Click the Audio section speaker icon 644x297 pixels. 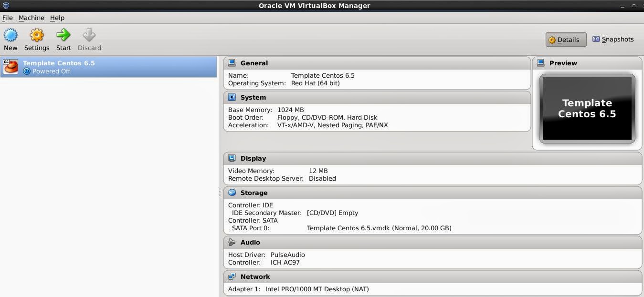(232, 242)
